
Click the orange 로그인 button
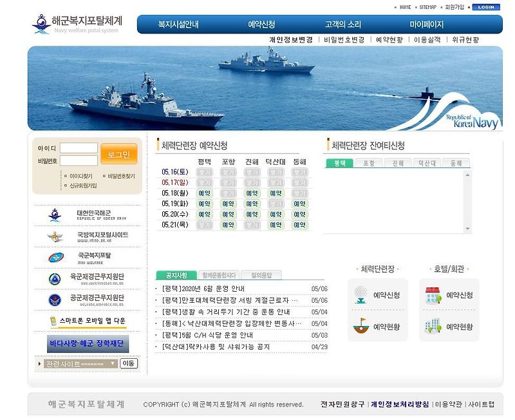click(x=120, y=153)
